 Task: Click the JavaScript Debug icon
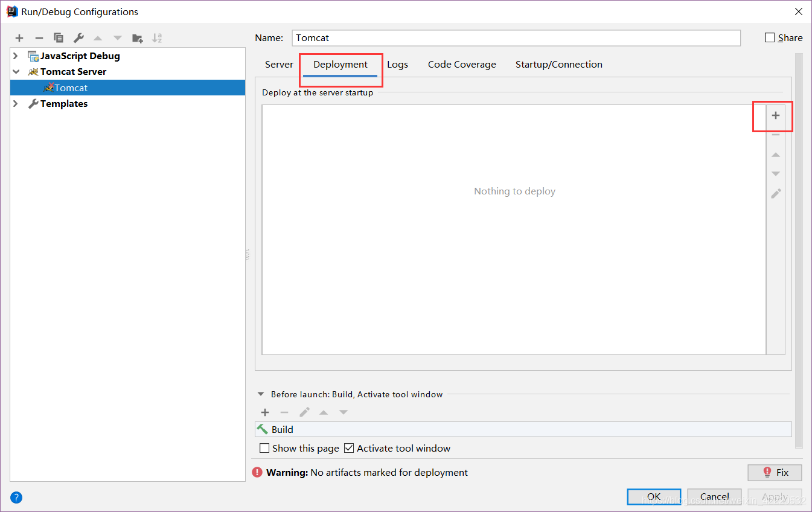[x=33, y=56]
